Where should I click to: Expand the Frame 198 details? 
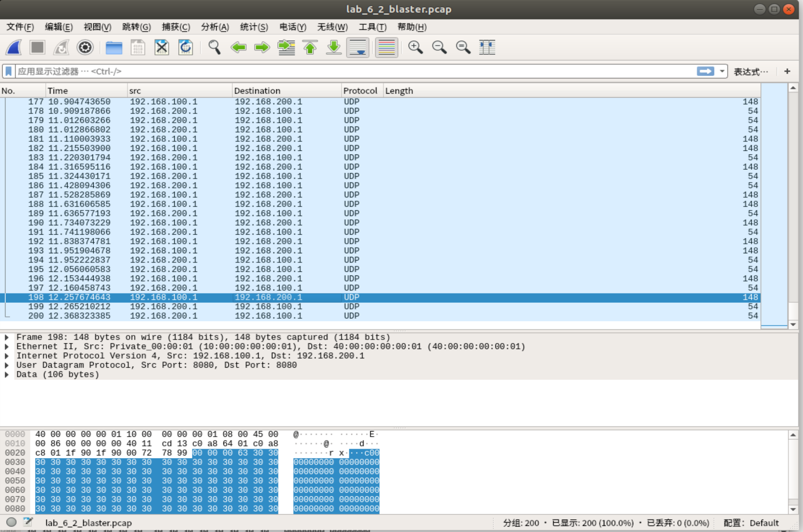(x=7, y=337)
